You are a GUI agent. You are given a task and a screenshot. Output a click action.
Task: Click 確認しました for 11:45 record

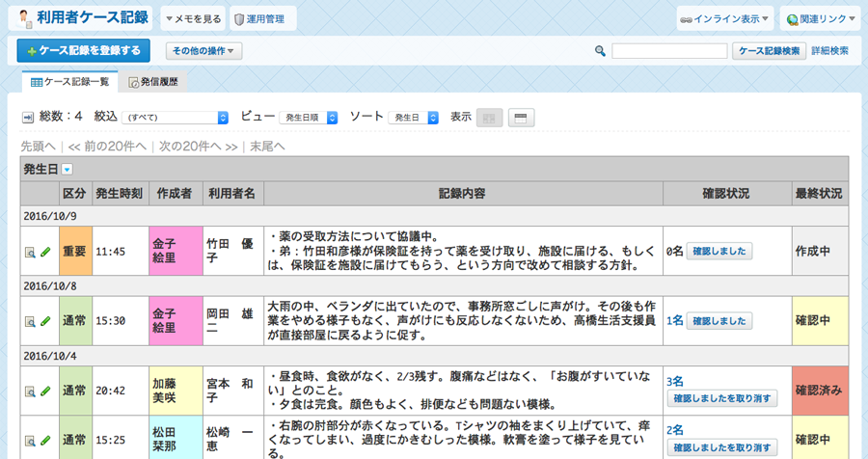tap(719, 252)
